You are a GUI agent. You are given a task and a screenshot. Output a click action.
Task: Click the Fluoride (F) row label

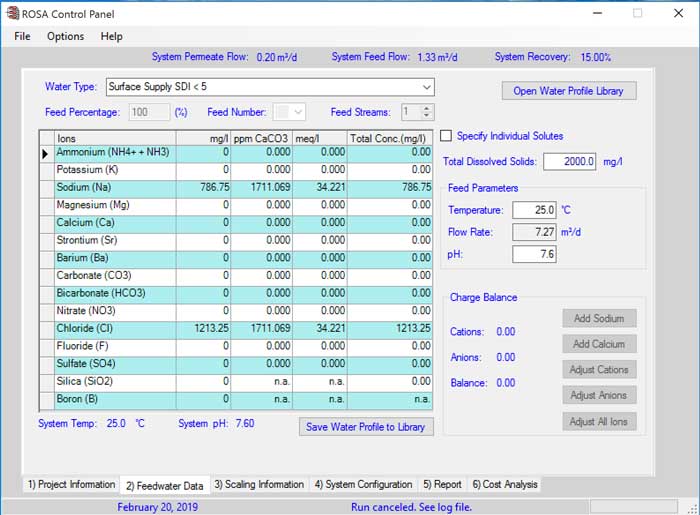point(115,346)
